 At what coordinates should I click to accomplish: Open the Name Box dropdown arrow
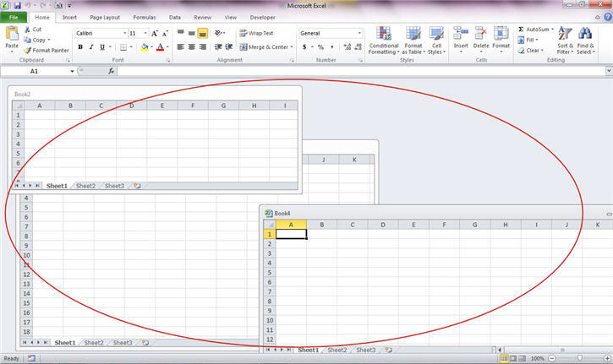(x=72, y=71)
